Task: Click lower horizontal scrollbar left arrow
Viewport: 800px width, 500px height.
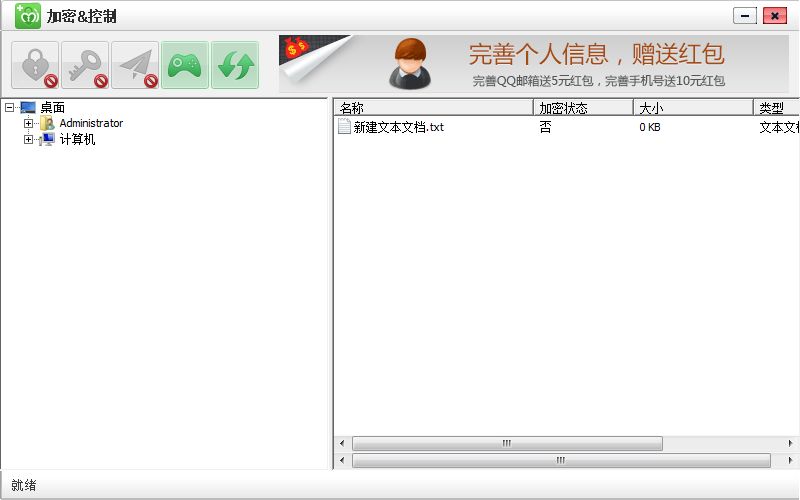Action: (342, 460)
